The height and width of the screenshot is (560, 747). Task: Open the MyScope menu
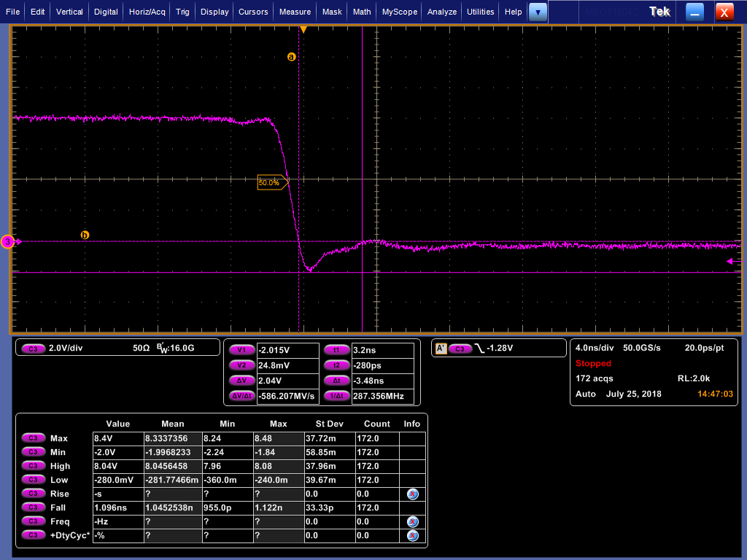tap(399, 12)
